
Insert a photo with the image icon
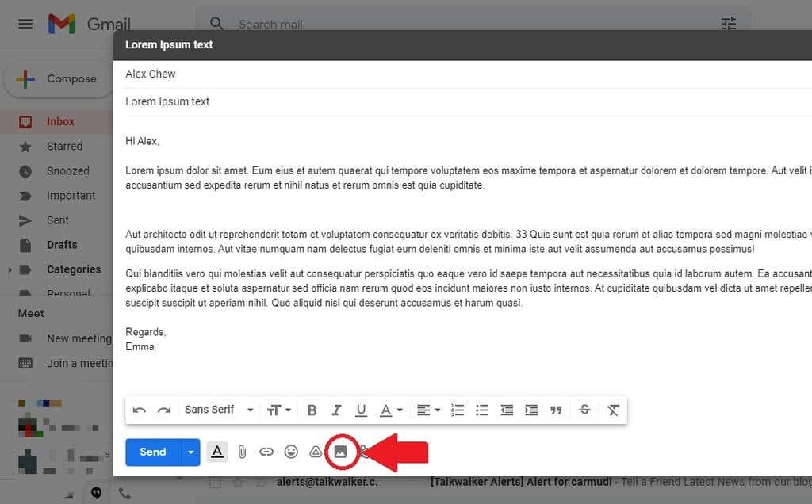click(x=341, y=452)
